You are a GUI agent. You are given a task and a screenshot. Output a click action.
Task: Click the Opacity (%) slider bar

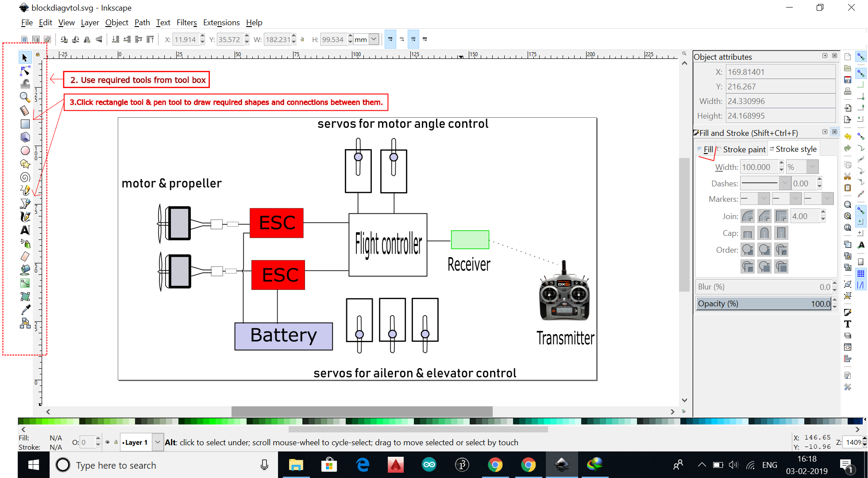(x=764, y=304)
